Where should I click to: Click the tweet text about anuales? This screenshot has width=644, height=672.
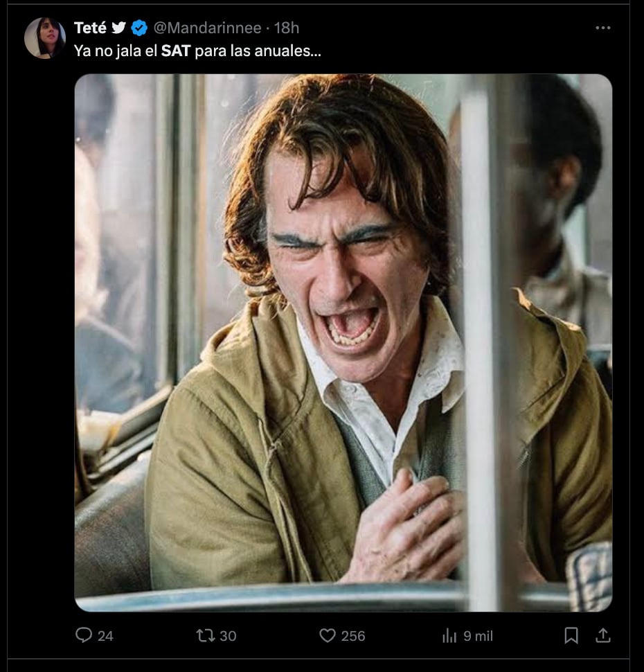pyautogui.click(x=256, y=51)
